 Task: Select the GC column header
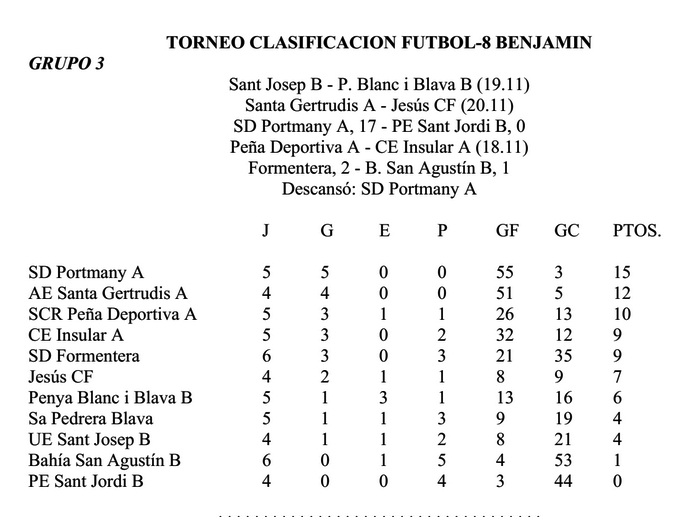pos(567,231)
